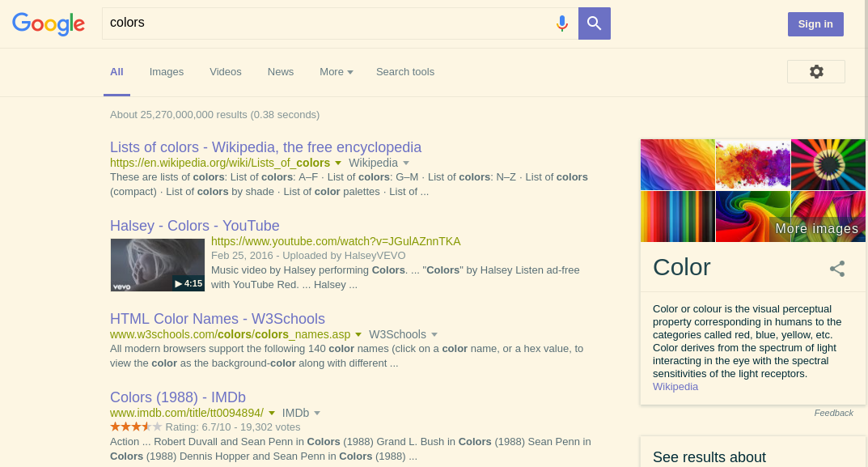Open the orange wavy color image

(x=678, y=164)
